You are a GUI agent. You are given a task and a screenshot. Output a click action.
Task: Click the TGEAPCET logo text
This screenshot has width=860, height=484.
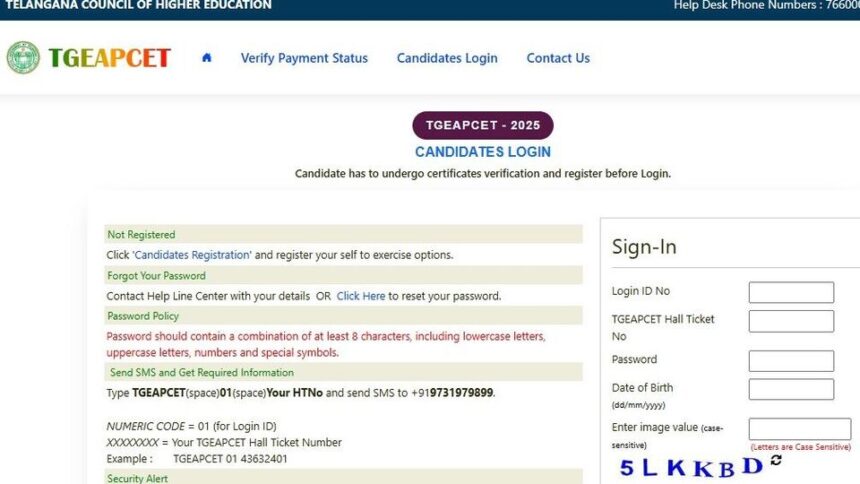click(110, 58)
